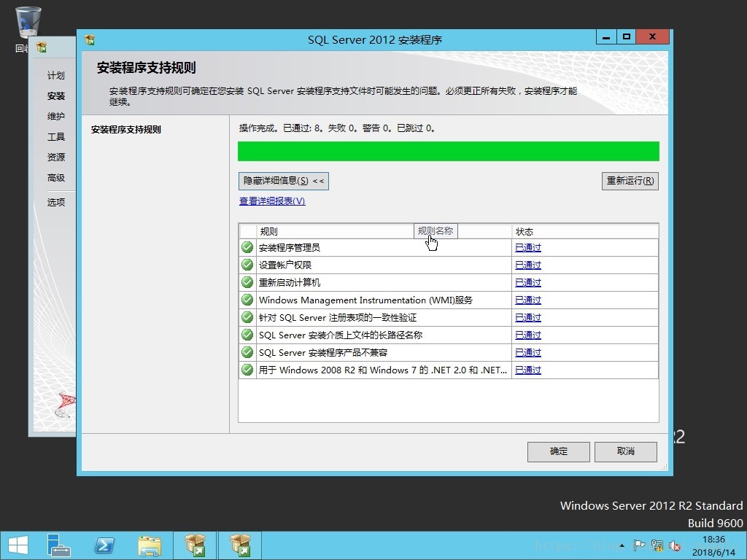Viewport: 747px width, 560px height.
Task: Click the green check icon for the 长路径名称 rule
Action: pyautogui.click(x=247, y=335)
